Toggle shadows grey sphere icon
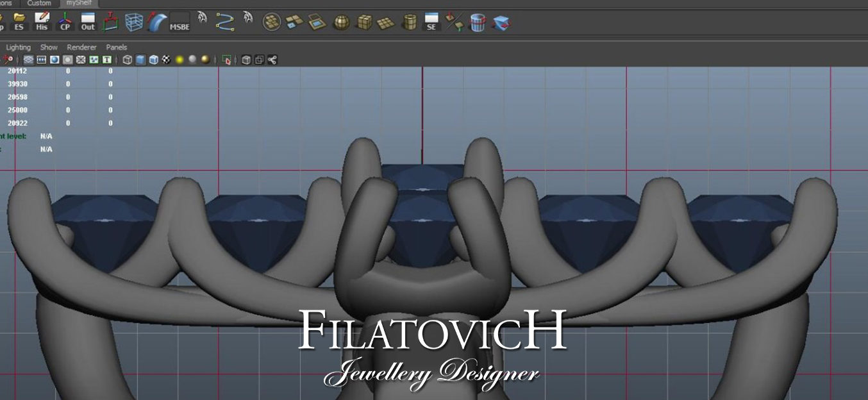 [x=192, y=60]
